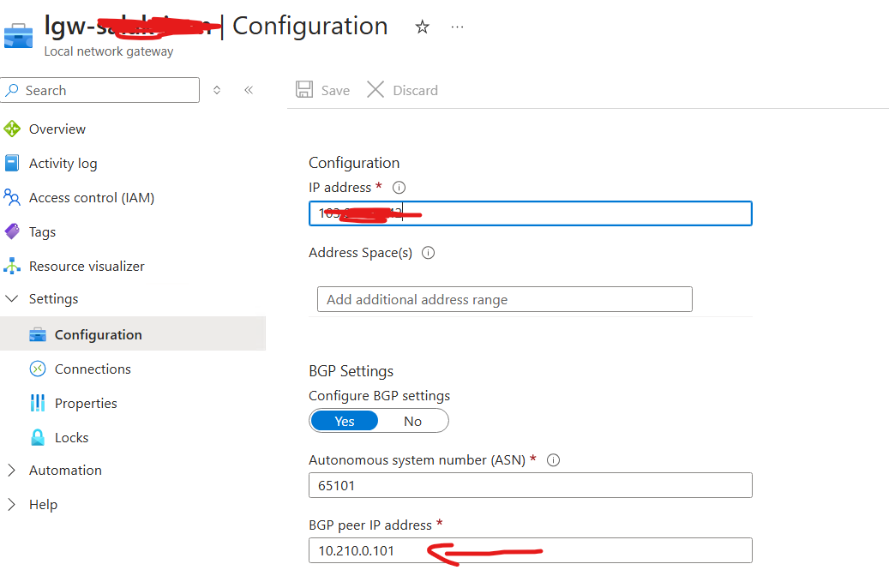Viewport: 889px width, 588px height.
Task: Click the Discard button label
Action: 416,91
